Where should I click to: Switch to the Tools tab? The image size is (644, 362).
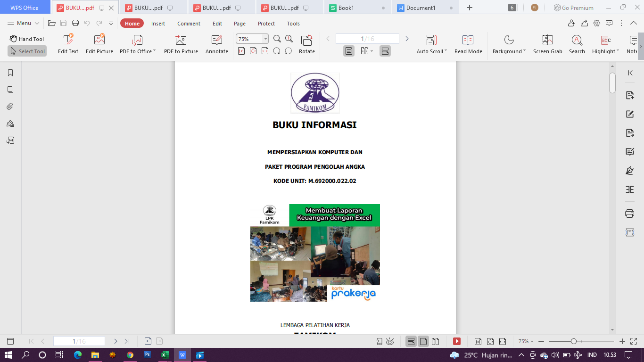click(293, 24)
